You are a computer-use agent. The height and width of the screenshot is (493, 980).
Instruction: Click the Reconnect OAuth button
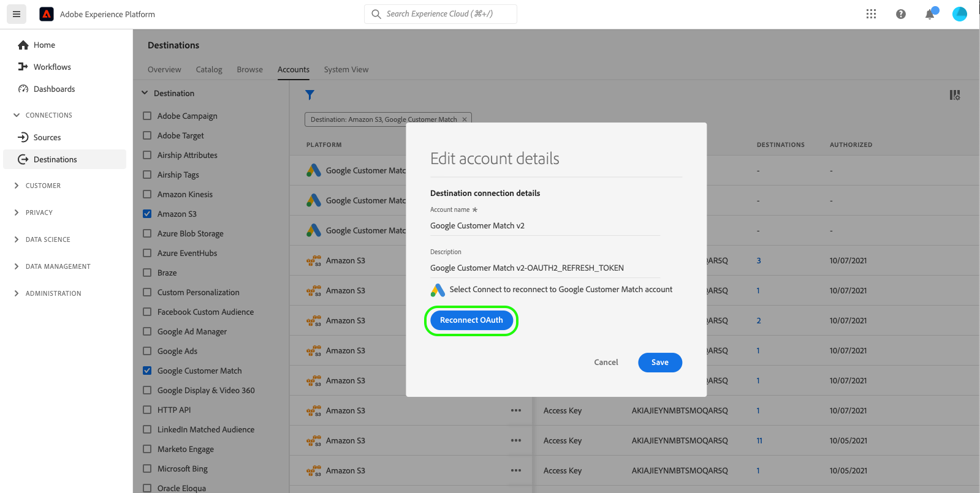point(471,320)
